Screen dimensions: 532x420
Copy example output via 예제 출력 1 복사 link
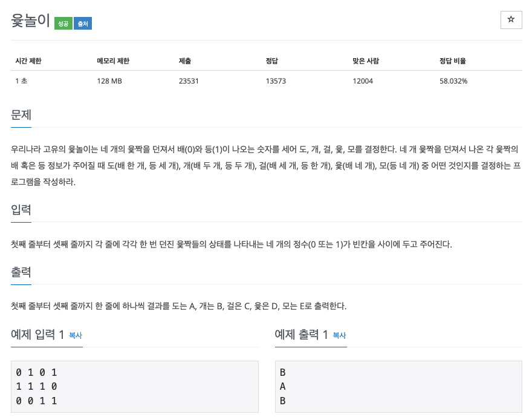click(339, 335)
